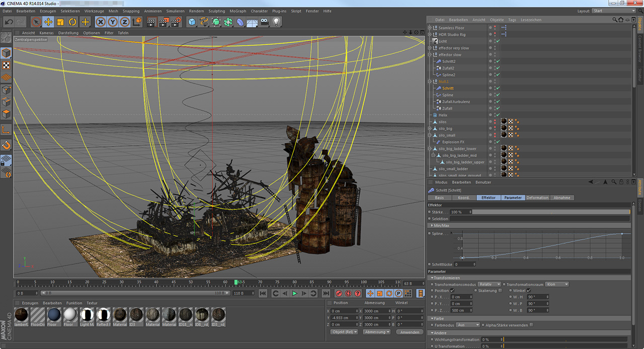644x349 pixels.
Task: Open the Tags menu in object manager
Action: 512,20
